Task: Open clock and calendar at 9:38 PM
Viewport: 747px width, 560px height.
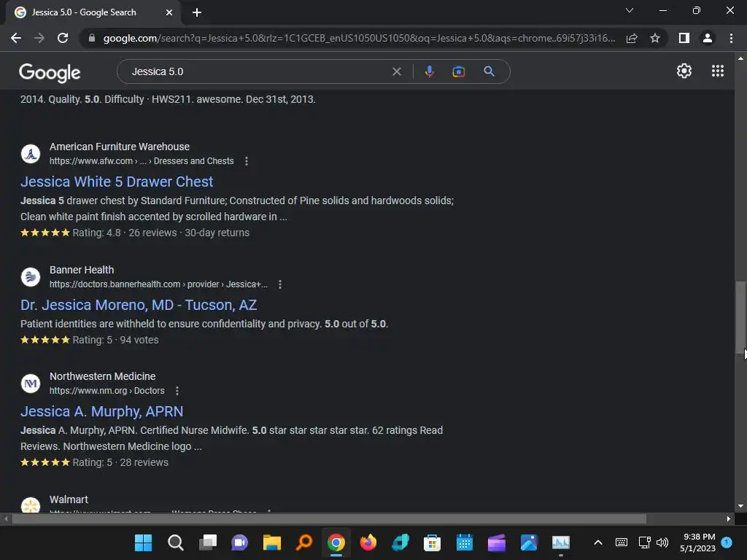Action: click(698, 542)
